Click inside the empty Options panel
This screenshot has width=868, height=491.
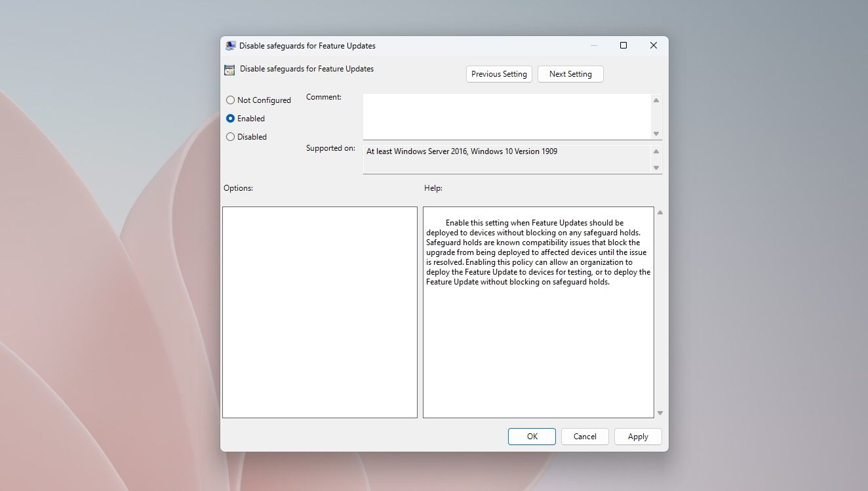click(319, 311)
